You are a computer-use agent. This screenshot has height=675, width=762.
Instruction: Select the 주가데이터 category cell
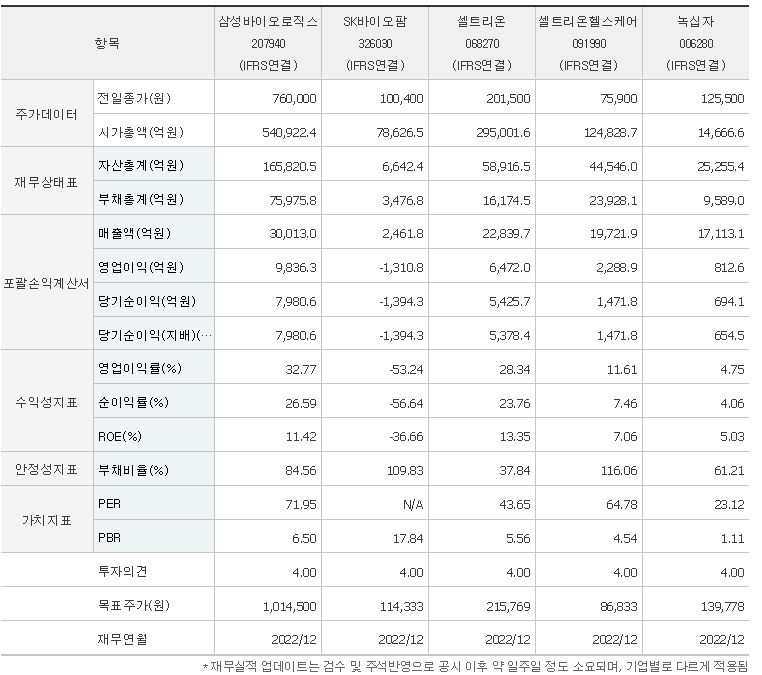tap(47, 114)
